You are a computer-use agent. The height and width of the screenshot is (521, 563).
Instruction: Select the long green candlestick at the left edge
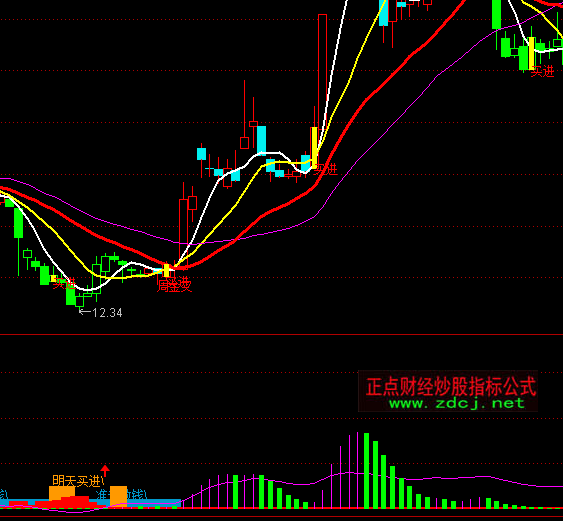point(18,223)
